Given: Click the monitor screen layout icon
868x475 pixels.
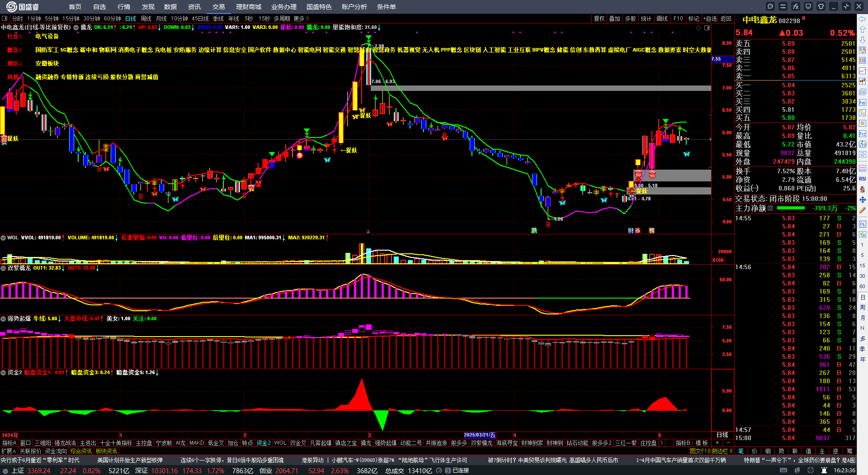Looking at the screenshot, I should coord(808,6).
